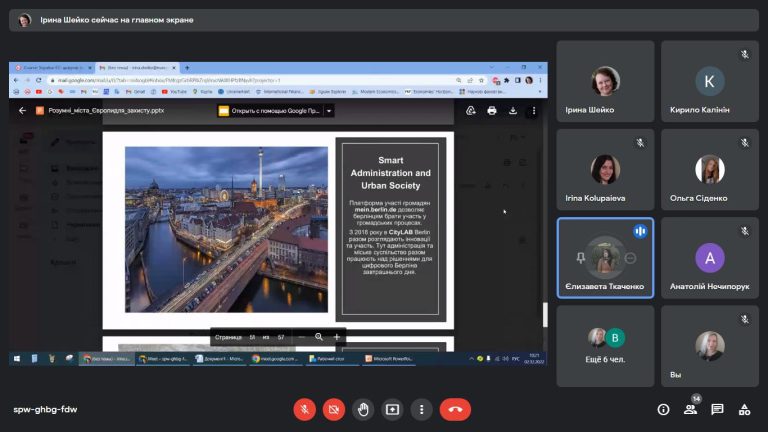This screenshot has width=768, height=432.
Task: Click 'Открыть с помощью Google Пр...' button
Action: coord(270,111)
